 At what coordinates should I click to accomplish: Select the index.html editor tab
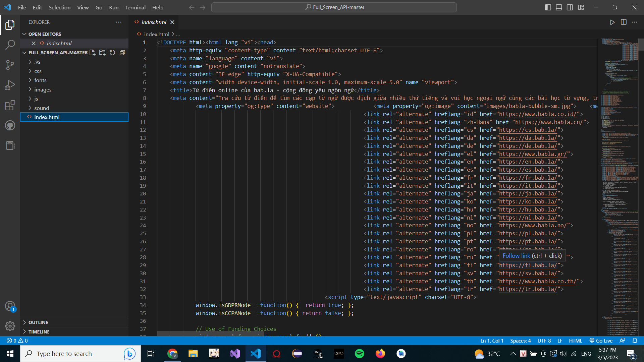point(154,22)
